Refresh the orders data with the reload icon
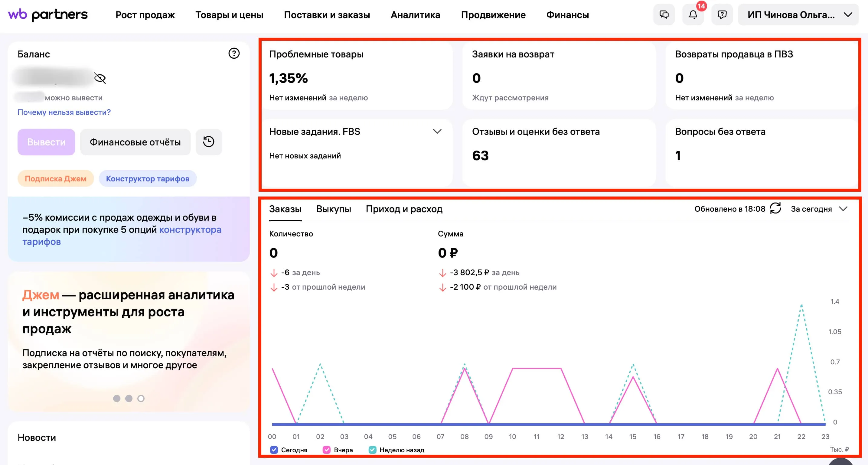The width and height of the screenshot is (868, 465). point(775,209)
